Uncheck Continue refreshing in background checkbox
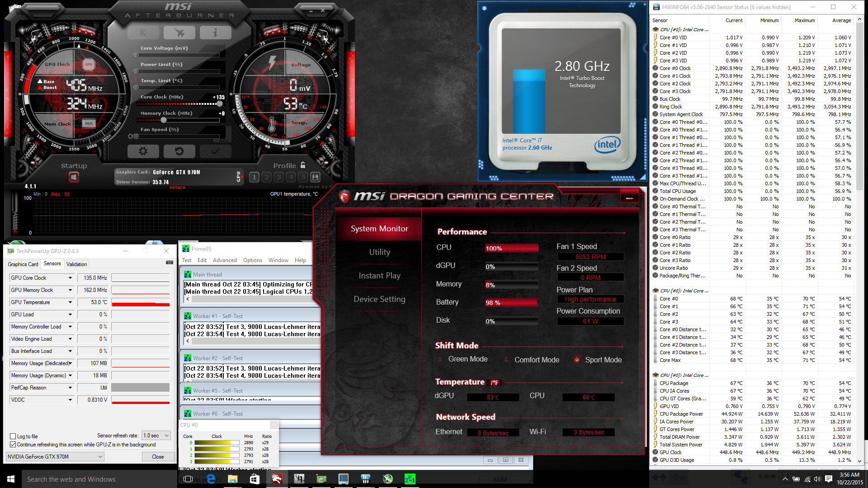The height and width of the screenshot is (488, 868). tap(13, 445)
